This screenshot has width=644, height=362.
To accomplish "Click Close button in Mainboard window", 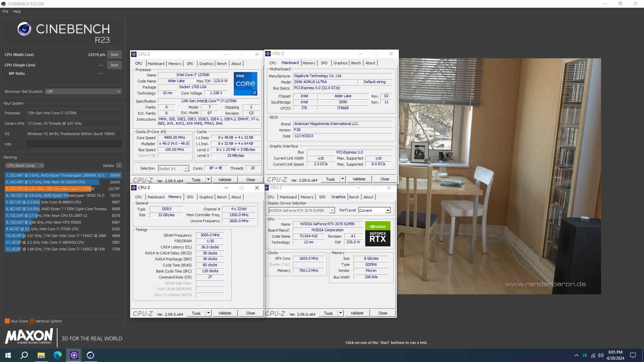I will coord(385,179).
